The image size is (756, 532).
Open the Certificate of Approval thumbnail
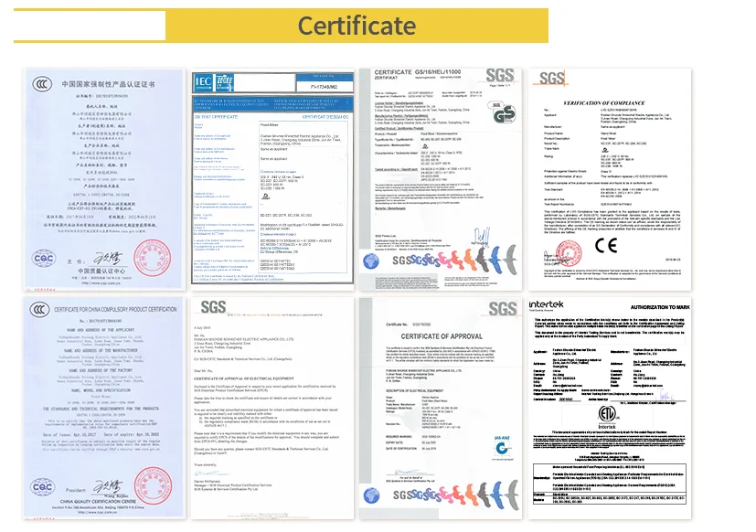coord(441,408)
